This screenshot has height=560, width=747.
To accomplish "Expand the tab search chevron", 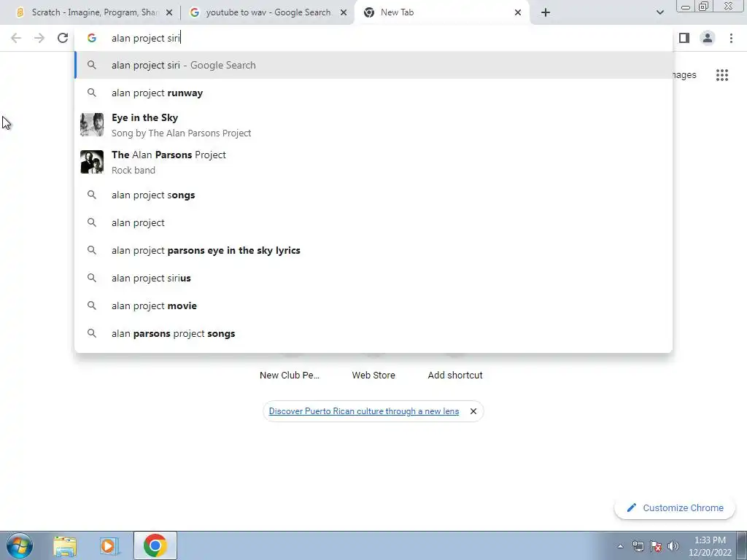I will coord(659,12).
